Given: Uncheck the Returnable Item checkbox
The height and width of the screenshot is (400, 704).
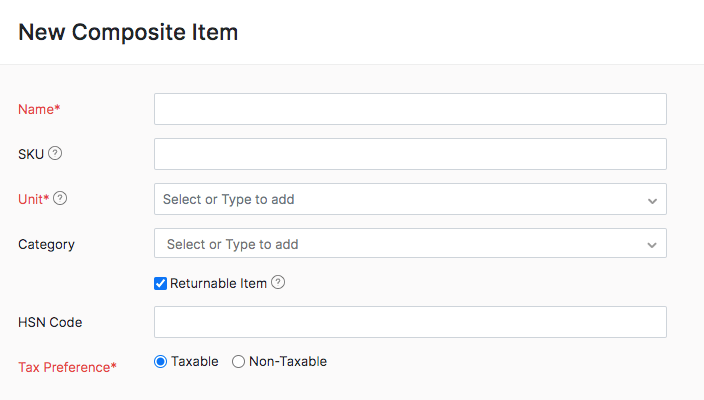Looking at the screenshot, I should [160, 283].
